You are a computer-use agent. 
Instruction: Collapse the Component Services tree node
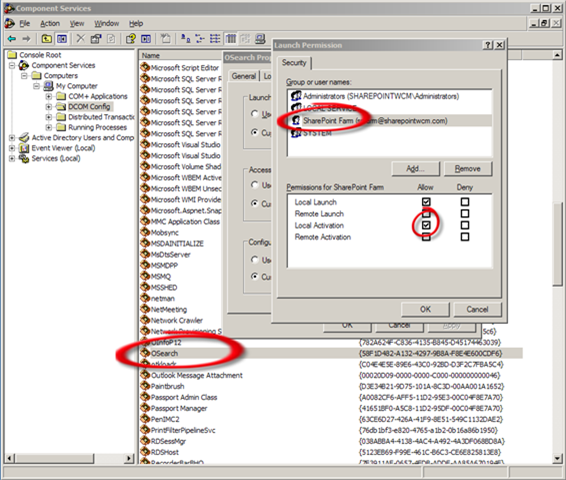click(x=12, y=65)
